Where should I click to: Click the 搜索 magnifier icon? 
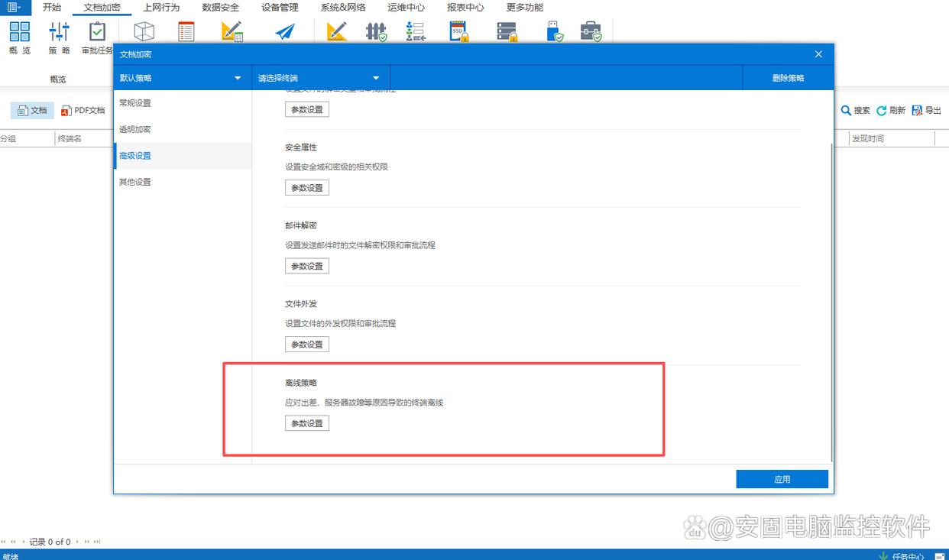click(x=846, y=111)
